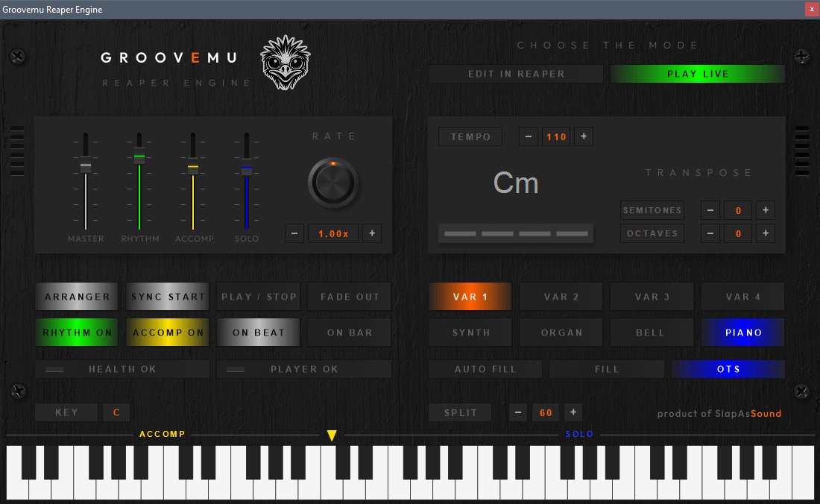This screenshot has width=820, height=504.
Task: Choose the Bell solo sound
Action: (x=652, y=333)
